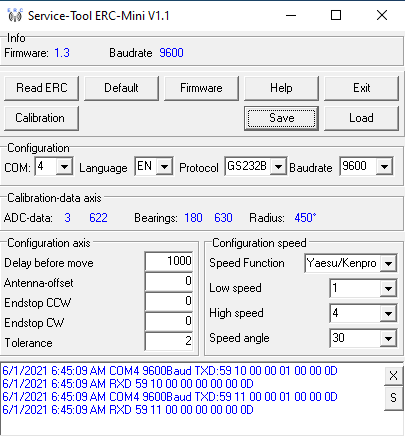Image resolution: width=405 pixels, height=436 pixels.
Task: Expand the High speed dropdown
Action: 388,313
